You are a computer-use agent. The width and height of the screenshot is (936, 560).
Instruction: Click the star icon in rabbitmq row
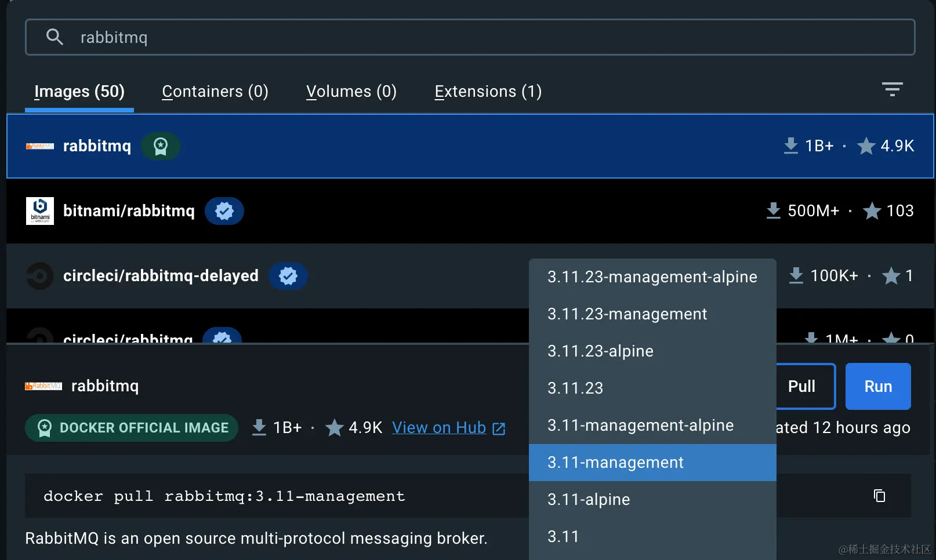click(866, 146)
